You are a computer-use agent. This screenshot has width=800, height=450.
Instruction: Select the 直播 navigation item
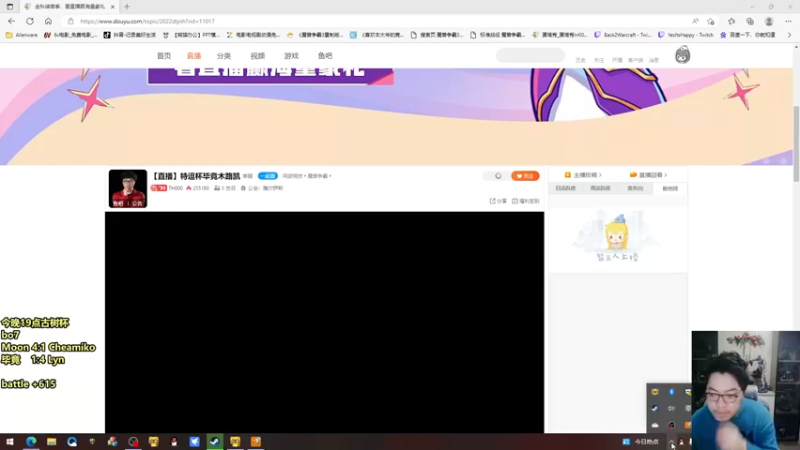[x=194, y=56]
